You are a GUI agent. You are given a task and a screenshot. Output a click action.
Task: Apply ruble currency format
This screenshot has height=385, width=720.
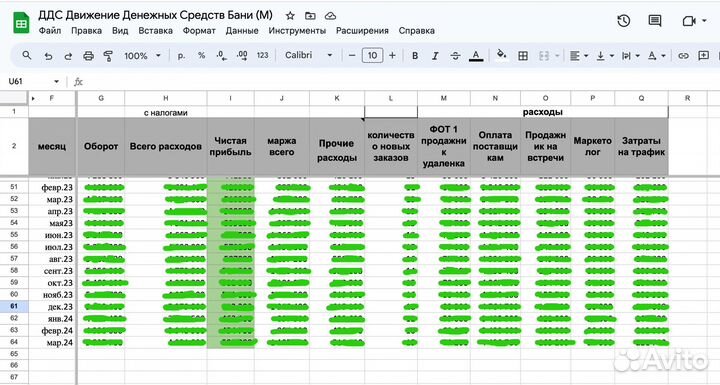tap(181, 56)
